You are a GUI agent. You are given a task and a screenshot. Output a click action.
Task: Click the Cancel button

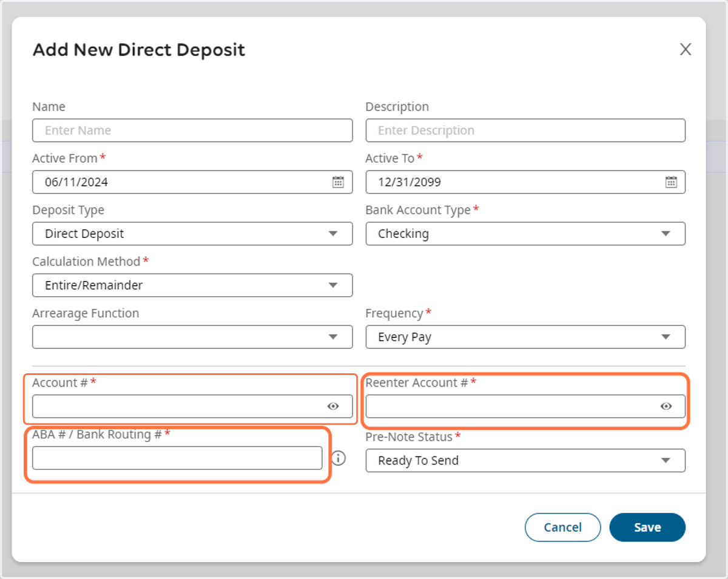tap(562, 527)
